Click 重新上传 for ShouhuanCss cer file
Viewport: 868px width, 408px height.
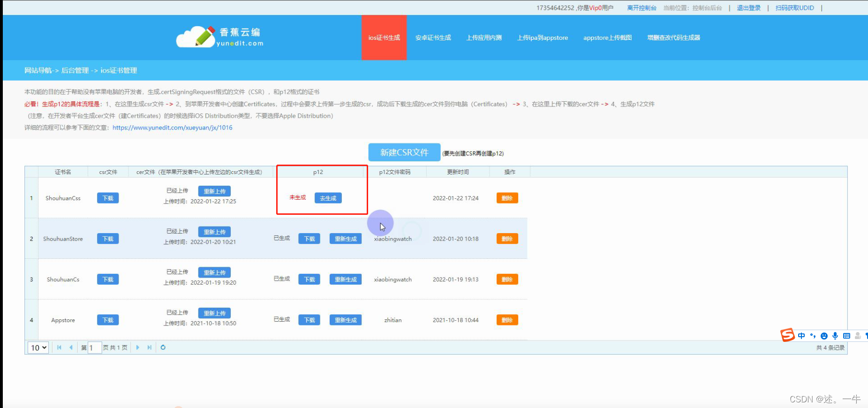(x=214, y=191)
